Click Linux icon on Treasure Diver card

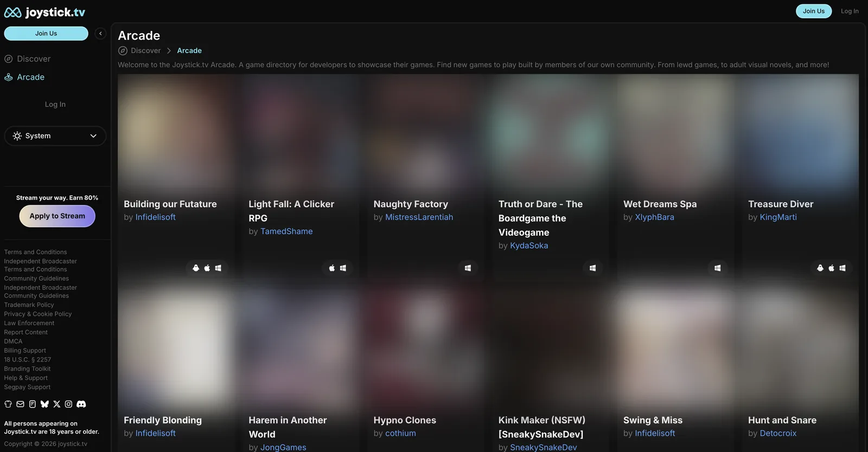pyautogui.click(x=820, y=268)
